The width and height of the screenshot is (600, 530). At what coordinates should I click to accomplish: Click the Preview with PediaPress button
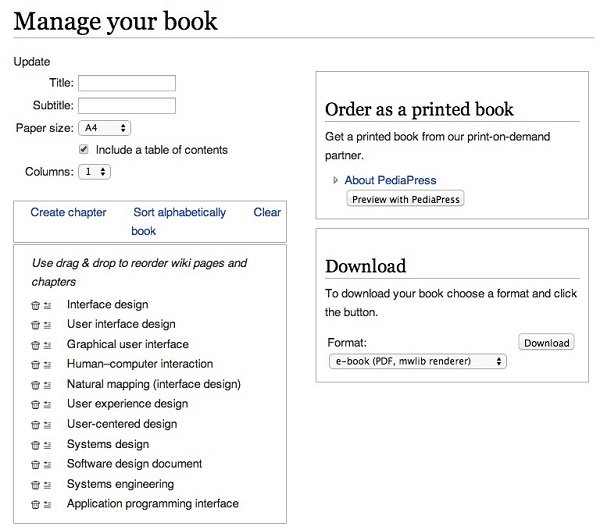click(x=406, y=199)
